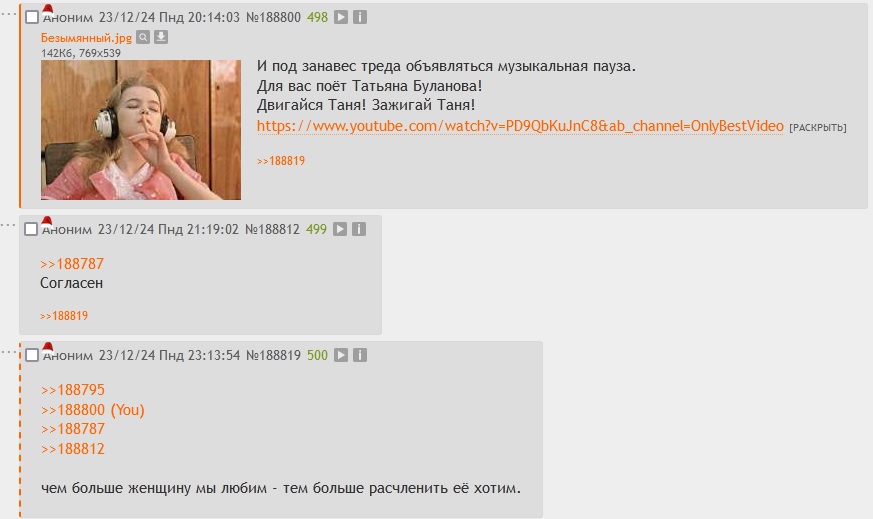
Task: Follow the >>188800 (You) reply link
Action: pyautogui.click(x=92, y=410)
